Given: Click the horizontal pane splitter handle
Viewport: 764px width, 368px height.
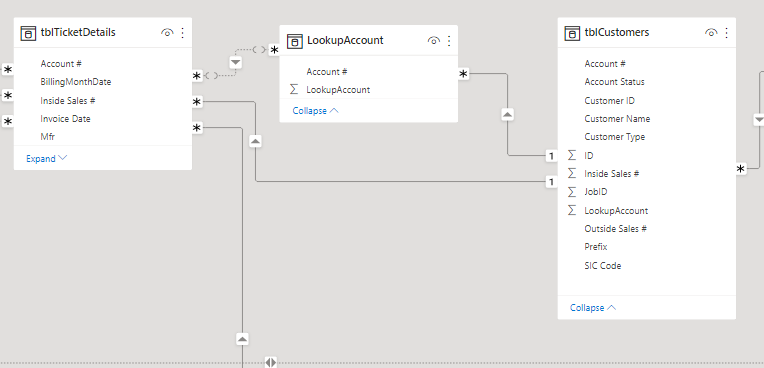Looking at the screenshot, I should [271, 362].
